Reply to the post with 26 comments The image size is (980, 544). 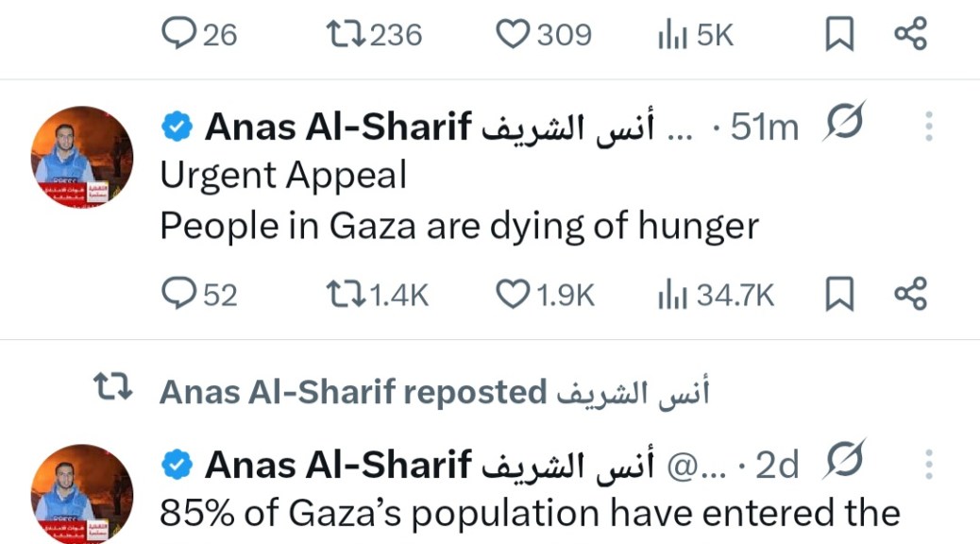pos(178,35)
